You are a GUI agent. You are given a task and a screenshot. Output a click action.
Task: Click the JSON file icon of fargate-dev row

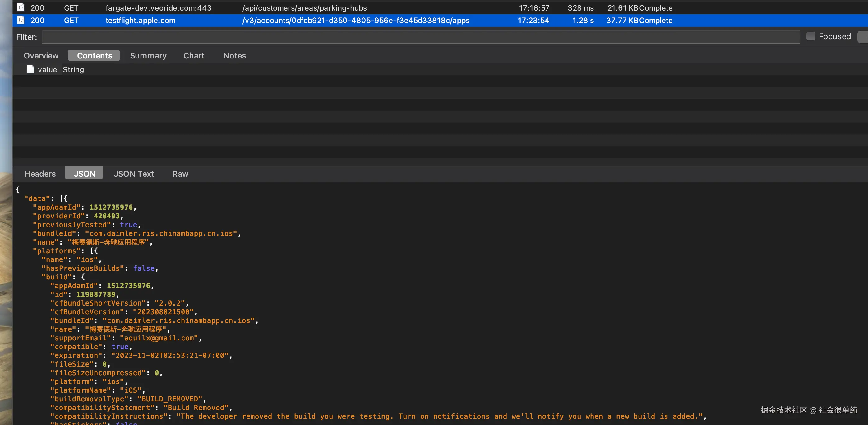(x=21, y=7)
